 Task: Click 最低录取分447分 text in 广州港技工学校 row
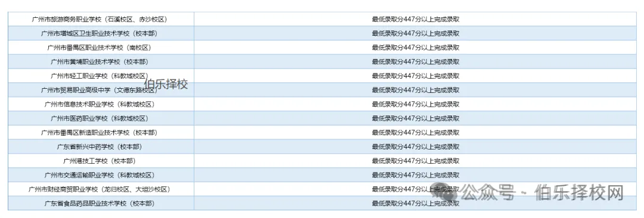click(x=415, y=161)
